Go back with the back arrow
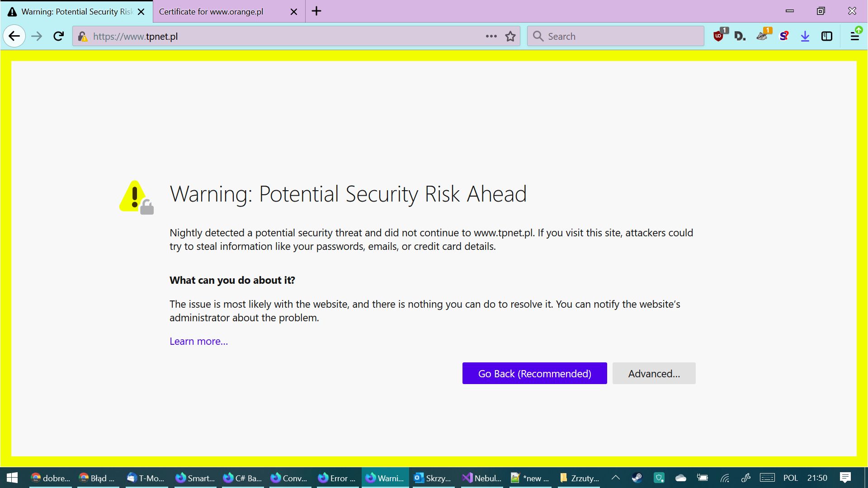 pyautogui.click(x=14, y=36)
